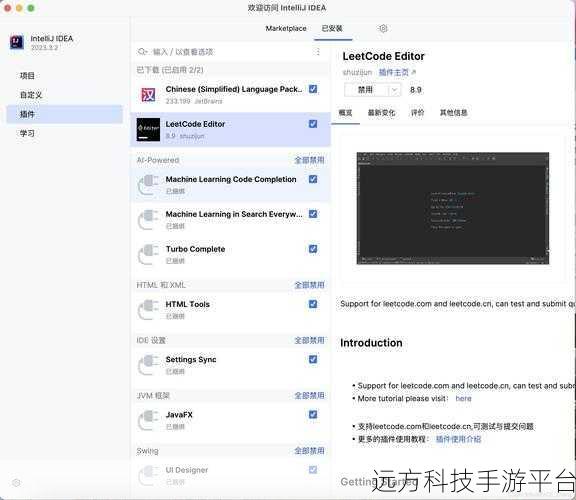Select 自定义 in the left sidebar

(x=65, y=95)
